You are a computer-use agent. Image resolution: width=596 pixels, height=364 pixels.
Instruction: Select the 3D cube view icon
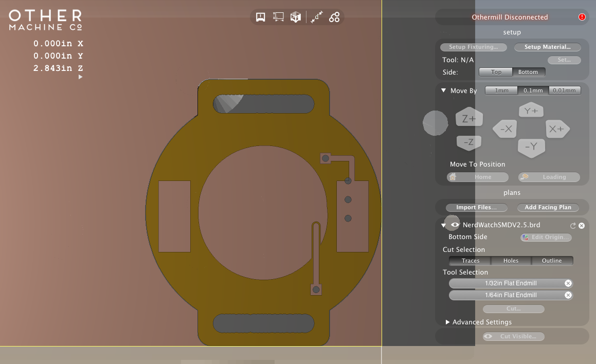click(x=295, y=17)
